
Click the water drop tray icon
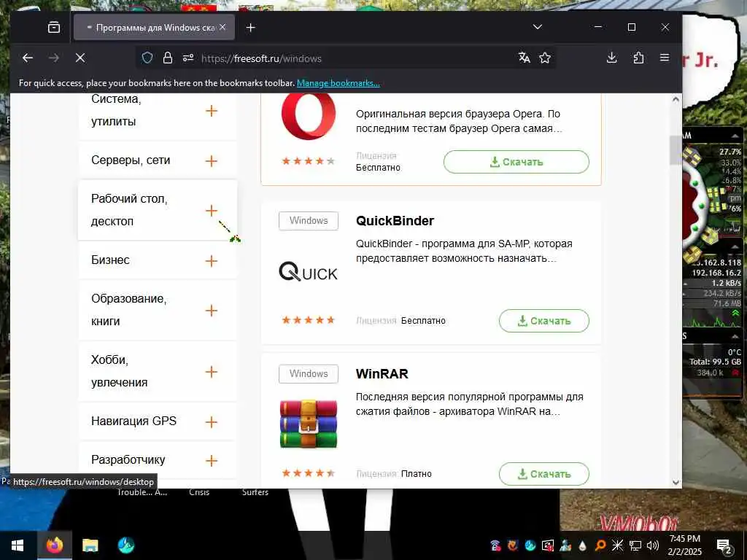pyautogui.click(x=583, y=545)
